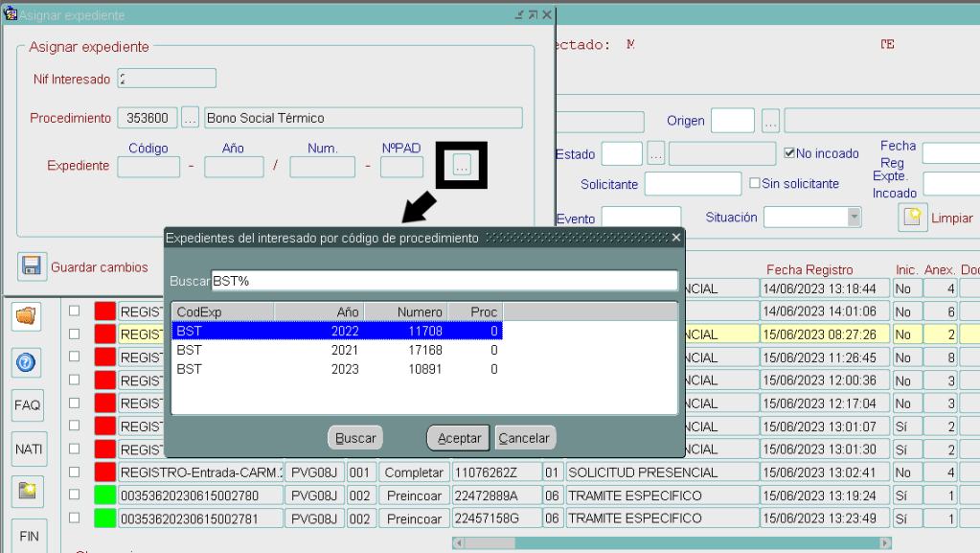Click the FIN sidebar button

tap(28, 536)
